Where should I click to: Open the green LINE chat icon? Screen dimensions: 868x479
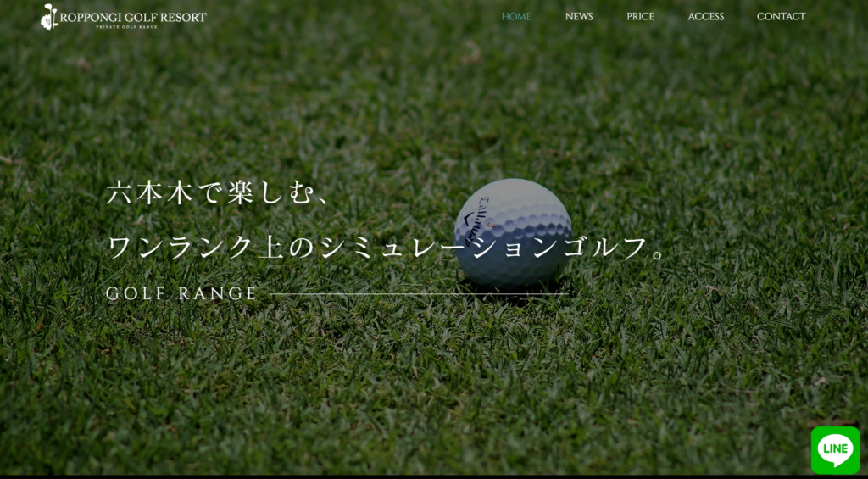[835, 449]
